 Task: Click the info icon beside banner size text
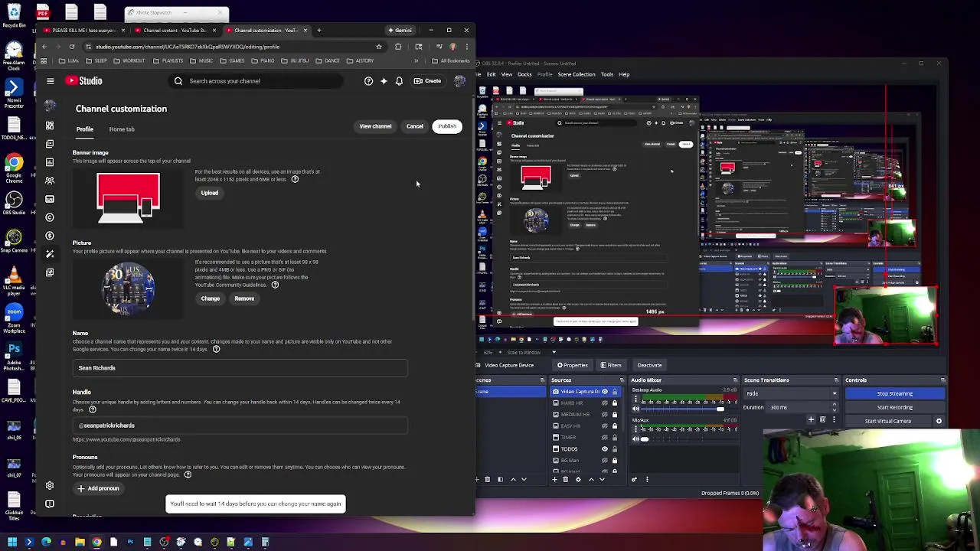tap(295, 179)
